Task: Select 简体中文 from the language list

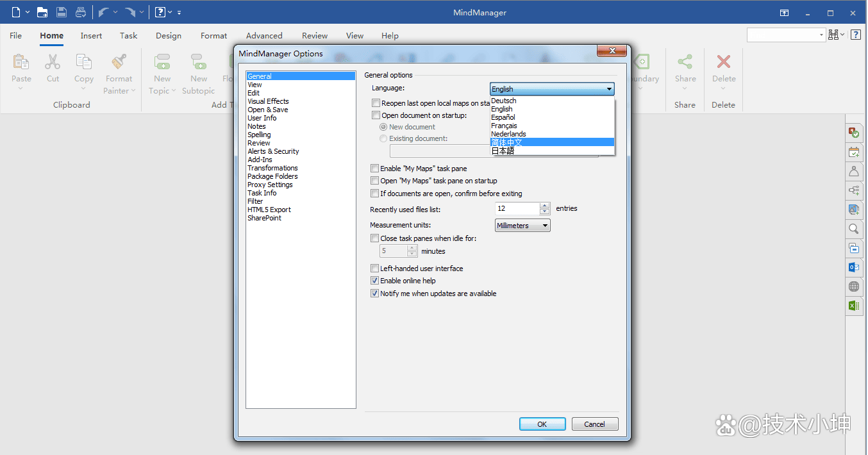Action: (506, 142)
